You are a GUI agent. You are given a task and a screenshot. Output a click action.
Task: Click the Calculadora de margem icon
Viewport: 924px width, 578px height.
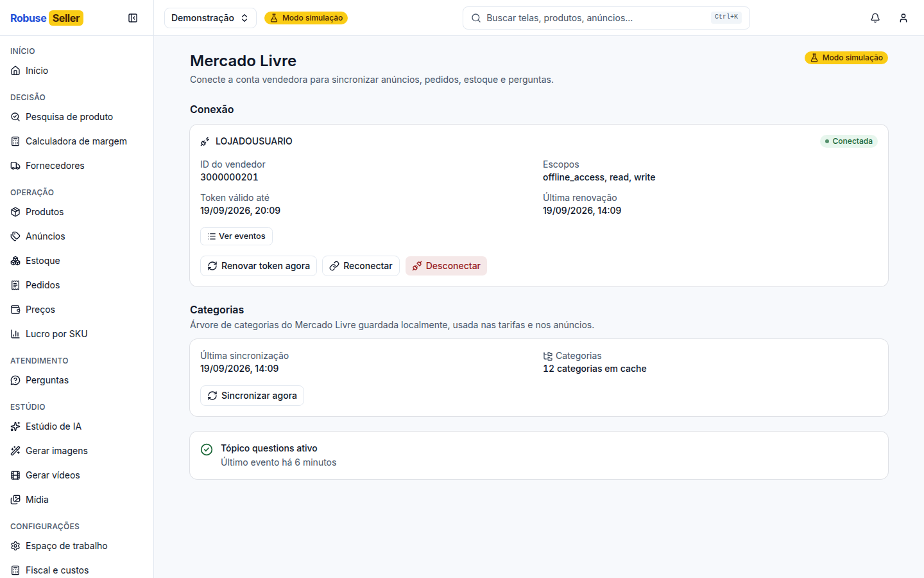[x=15, y=141]
